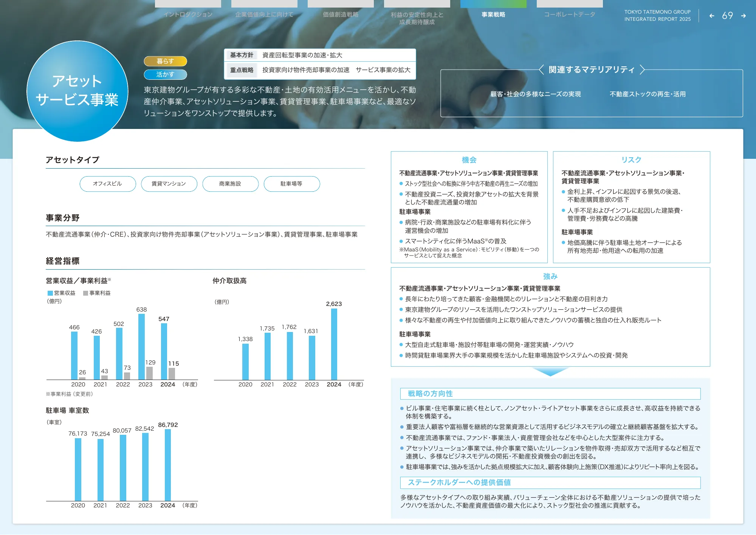756x535 pixels.
Task: Click the 賃貸マンション pill button
Action: tap(169, 184)
